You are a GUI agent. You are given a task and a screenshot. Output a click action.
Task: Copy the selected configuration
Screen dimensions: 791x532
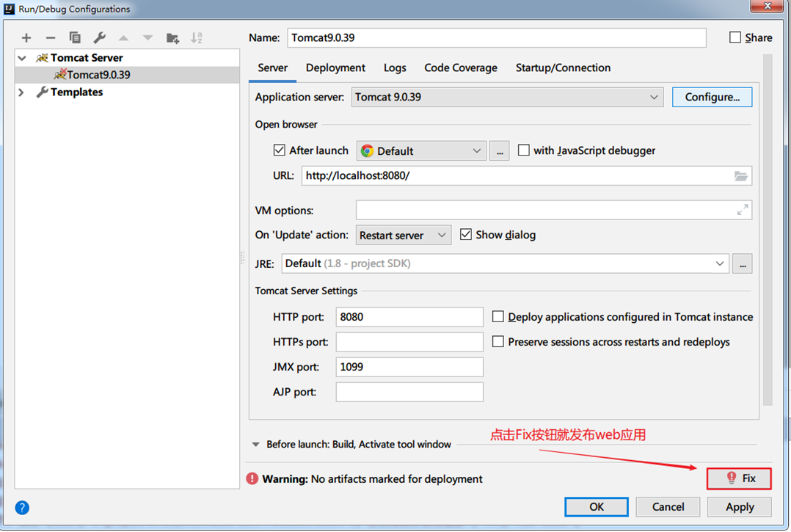coord(75,38)
